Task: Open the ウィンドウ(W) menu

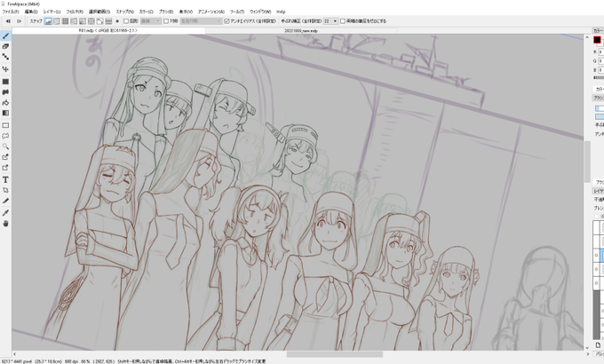Action: 260,12
